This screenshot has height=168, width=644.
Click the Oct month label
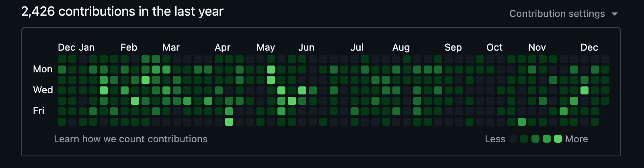(494, 47)
